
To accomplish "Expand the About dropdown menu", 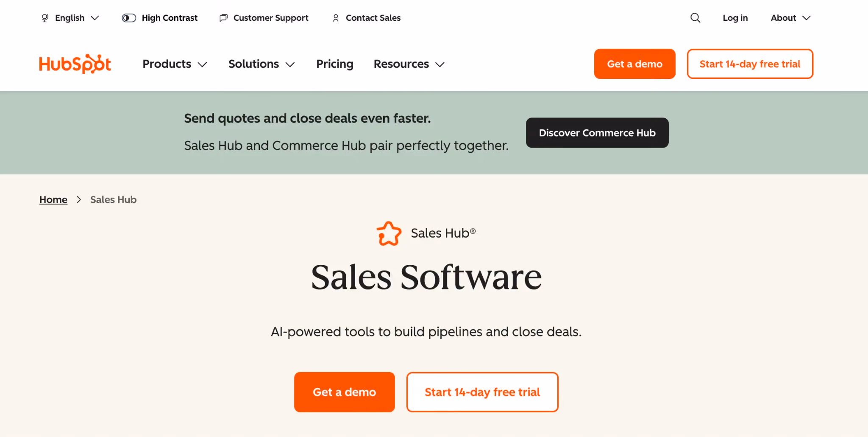I will (790, 18).
